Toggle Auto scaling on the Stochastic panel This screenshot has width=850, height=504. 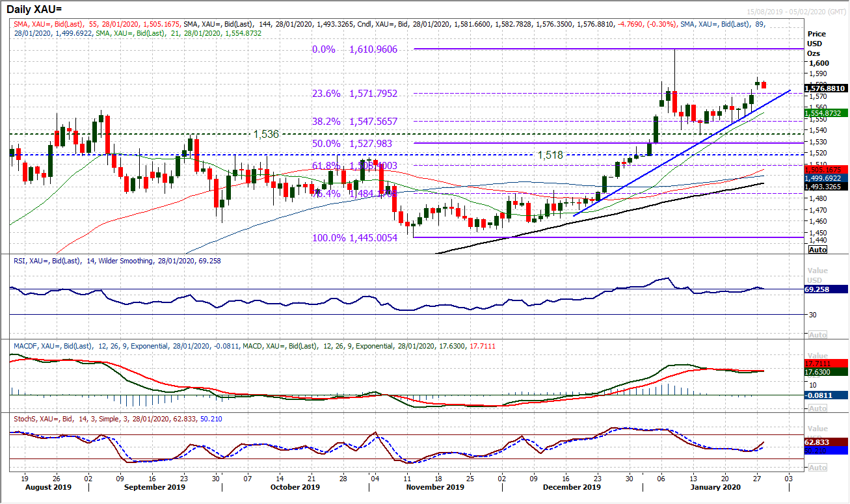[817, 467]
